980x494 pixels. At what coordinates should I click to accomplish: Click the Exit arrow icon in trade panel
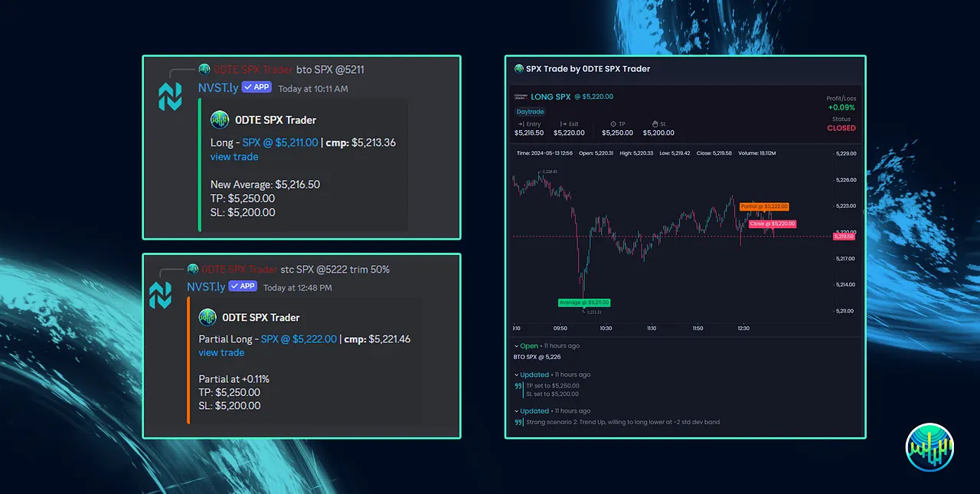click(563, 124)
